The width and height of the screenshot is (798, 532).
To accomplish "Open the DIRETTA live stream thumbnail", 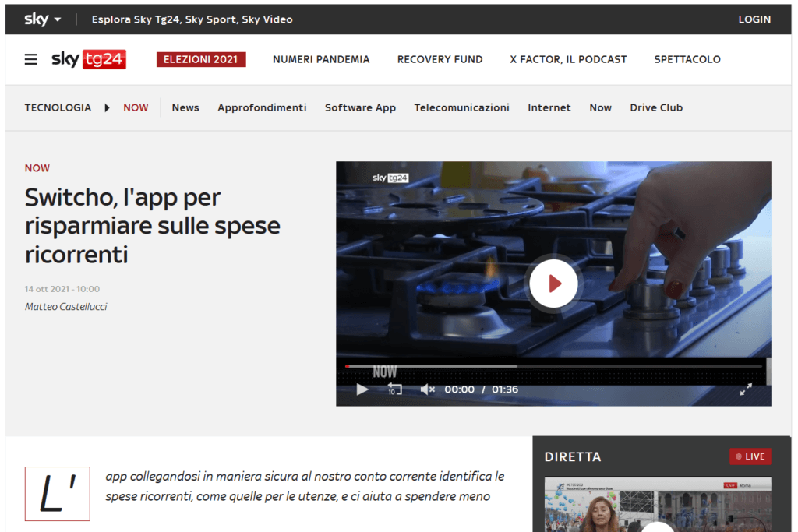I will [x=658, y=505].
